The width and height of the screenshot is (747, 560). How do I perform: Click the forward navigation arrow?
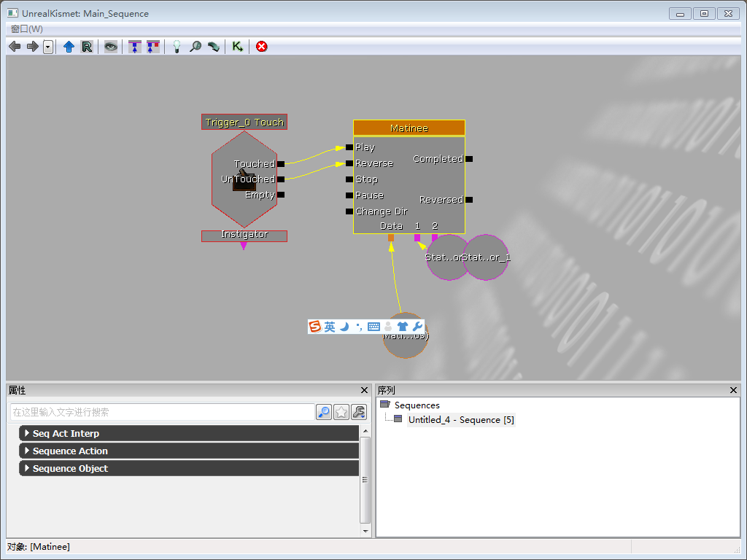click(32, 47)
